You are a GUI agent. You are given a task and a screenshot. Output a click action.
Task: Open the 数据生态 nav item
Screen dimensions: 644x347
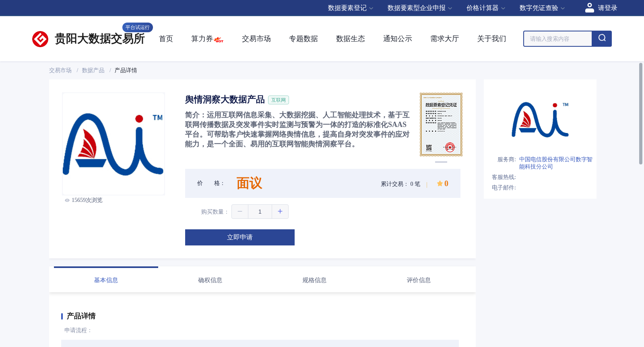point(351,39)
